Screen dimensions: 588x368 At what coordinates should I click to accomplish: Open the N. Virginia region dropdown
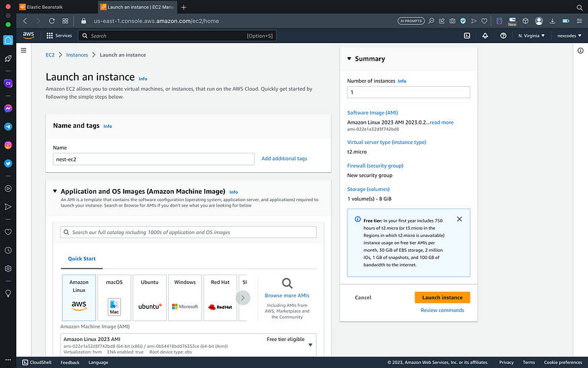coord(532,36)
